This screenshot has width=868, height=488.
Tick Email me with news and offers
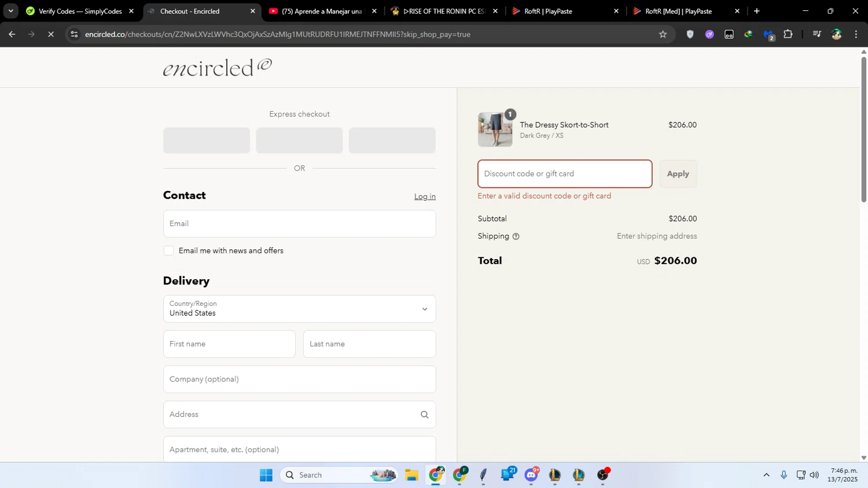click(168, 251)
